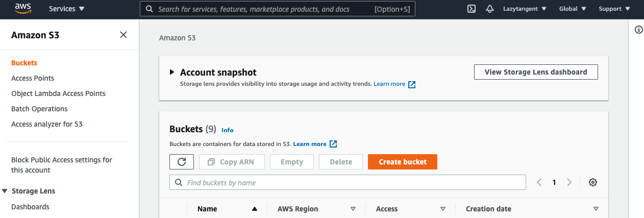Open bucket table preferences gear
The width and height of the screenshot is (644, 218).
pos(592,182)
